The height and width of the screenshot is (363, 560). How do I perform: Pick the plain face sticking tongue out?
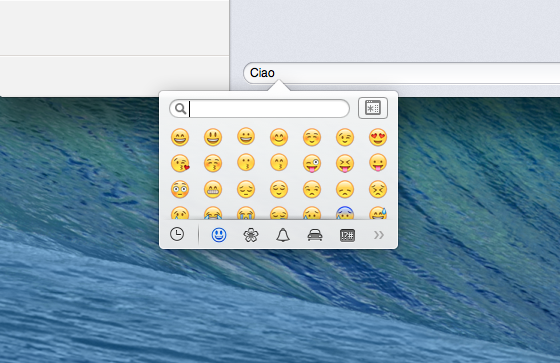point(378,163)
